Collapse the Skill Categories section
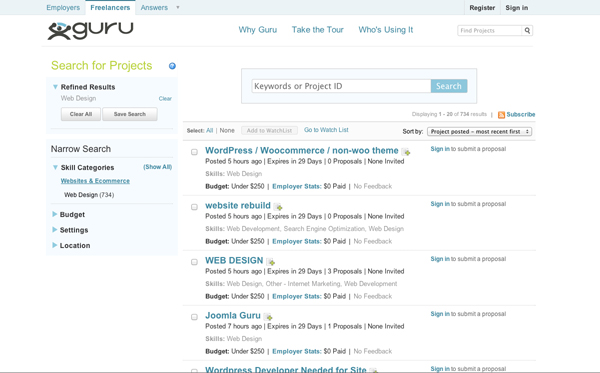The width and height of the screenshot is (600, 373). coord(55,168)
